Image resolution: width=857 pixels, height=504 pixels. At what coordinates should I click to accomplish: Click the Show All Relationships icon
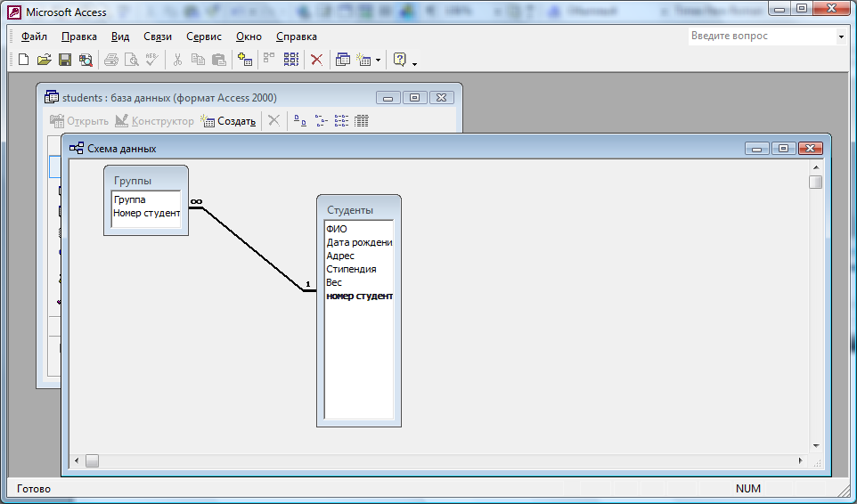click(x=290, y=60)
